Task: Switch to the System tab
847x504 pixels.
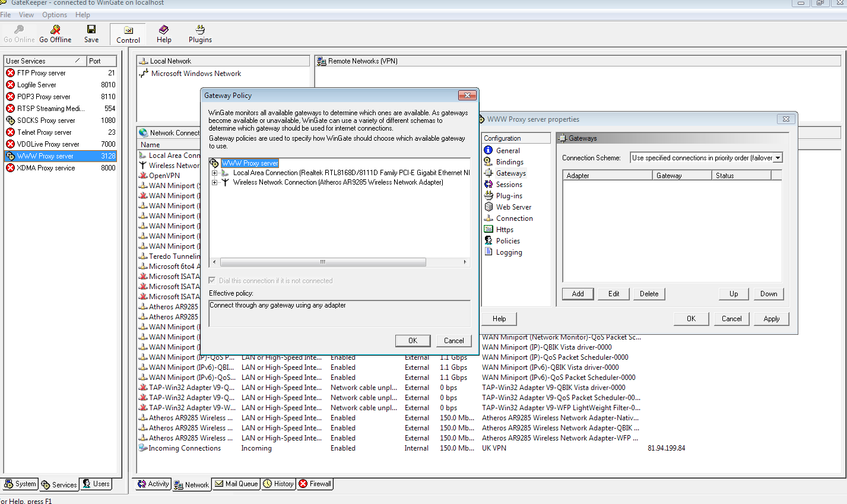Action: pos(20,484)
